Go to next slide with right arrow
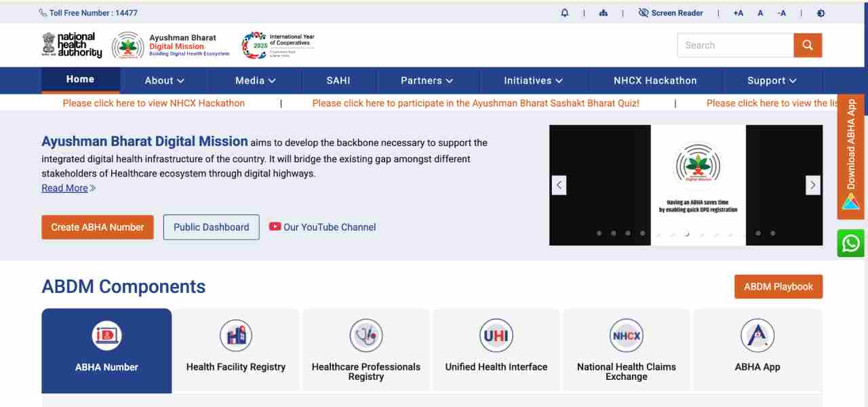The image size is (868, 407). (x=812, y=185)
